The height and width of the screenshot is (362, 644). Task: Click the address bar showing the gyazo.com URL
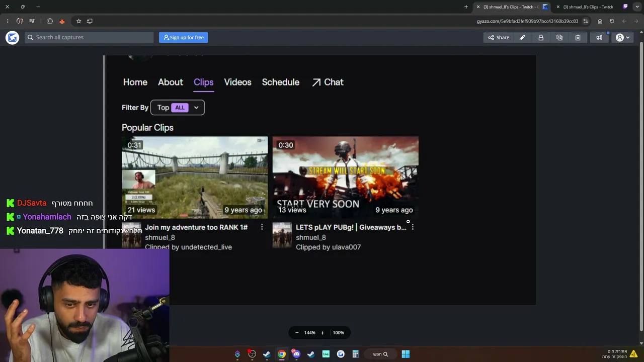pyautogui.click(x=527, y=21)
